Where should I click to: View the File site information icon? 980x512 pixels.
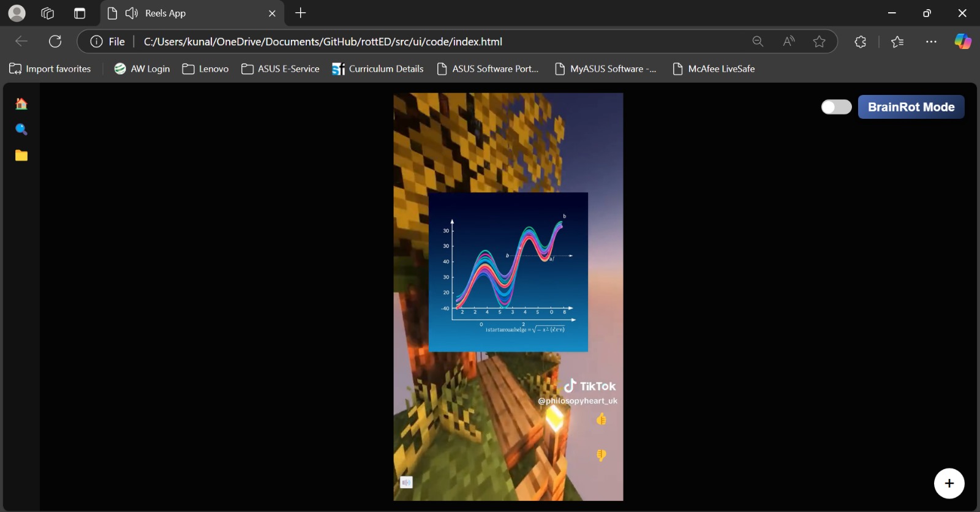pos(108,42)
